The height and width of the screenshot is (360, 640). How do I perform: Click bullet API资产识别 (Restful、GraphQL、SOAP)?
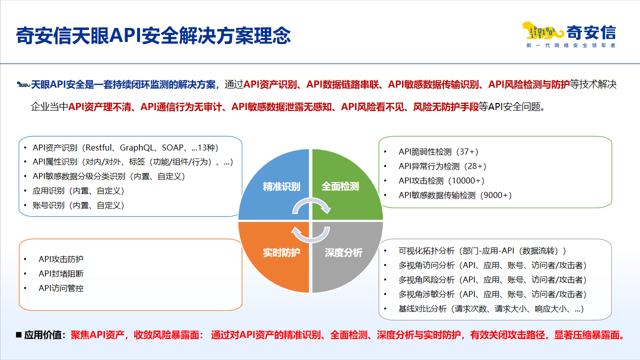(x=126, y=148)
